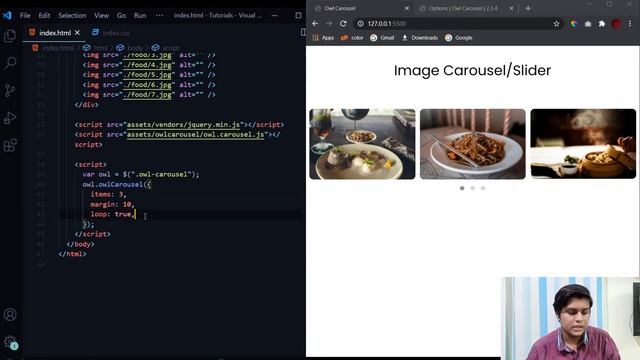Open the Edit menu
Image resolution: width=640 pixels, height=360 pixels.
pyautogui.click(x=44, y=16)
